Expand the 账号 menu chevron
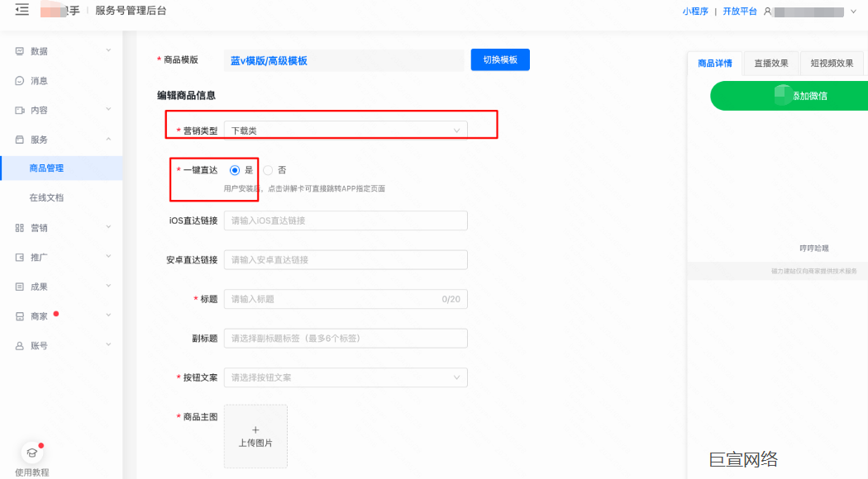 pos(108,344)
